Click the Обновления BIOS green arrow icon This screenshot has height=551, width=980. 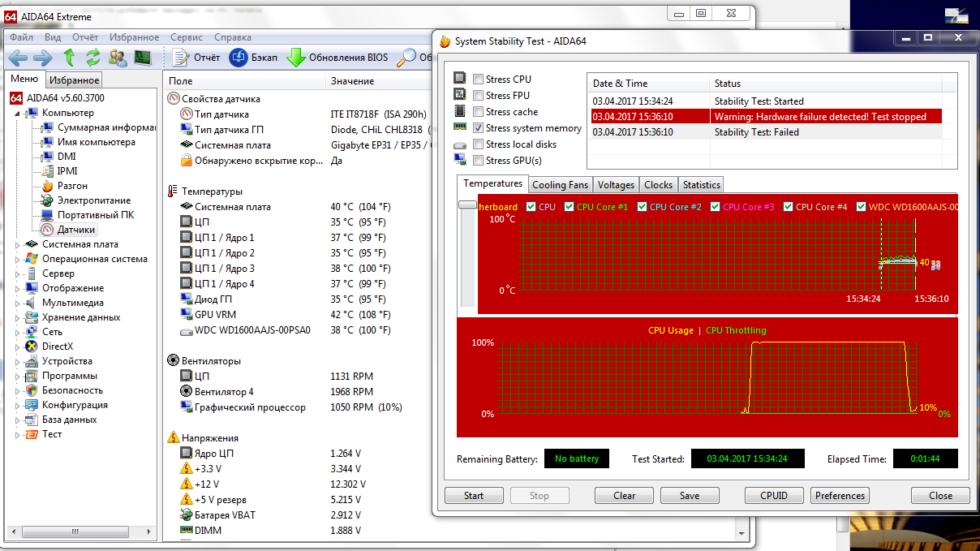[295, 58]
